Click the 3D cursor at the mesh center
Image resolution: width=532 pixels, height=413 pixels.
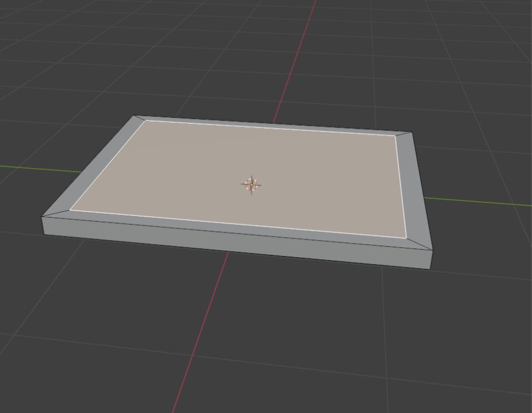252,185
